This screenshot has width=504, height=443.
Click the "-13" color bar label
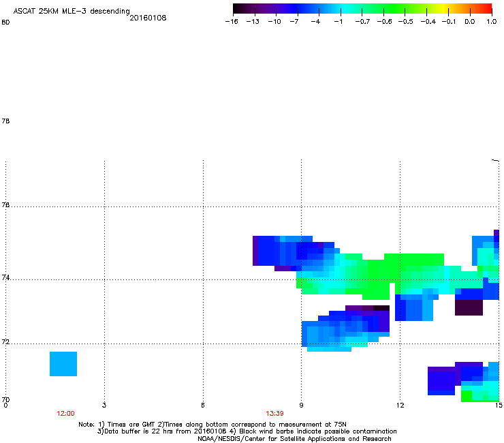(253, 22)
